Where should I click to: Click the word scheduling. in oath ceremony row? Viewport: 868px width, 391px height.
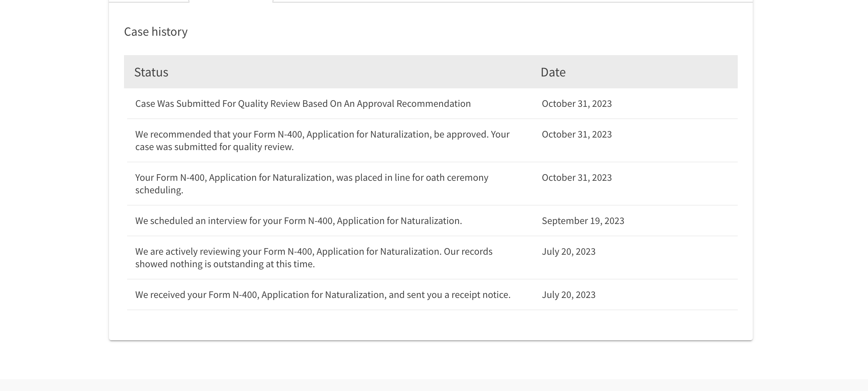pos(159,190)
